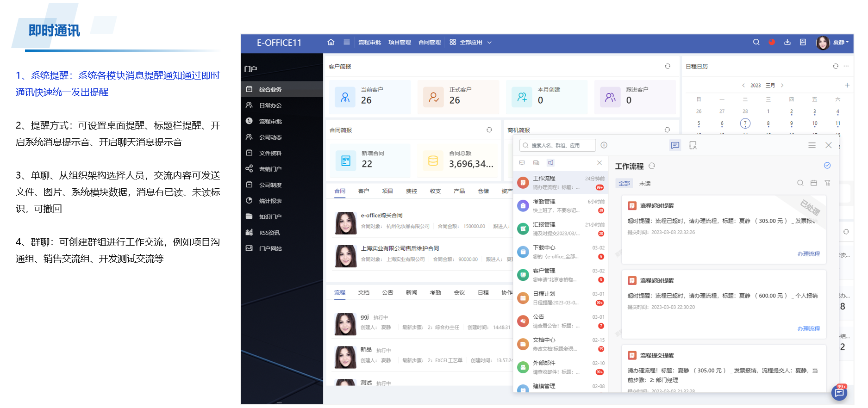868x408 pixels.
Task: Open the ggj workflow entry
Action: tap(365, 317)
